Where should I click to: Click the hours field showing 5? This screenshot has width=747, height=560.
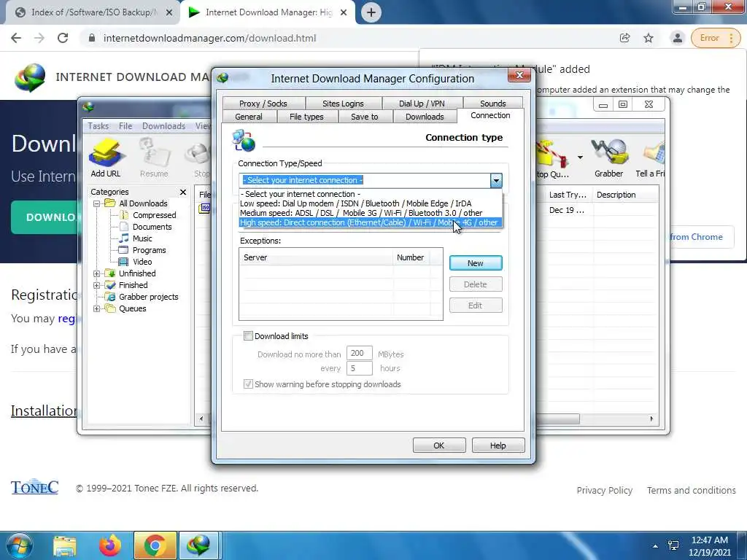pos(359,368)
